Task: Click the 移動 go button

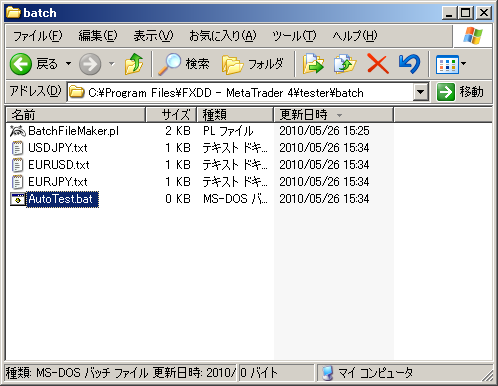Action: 461,92
